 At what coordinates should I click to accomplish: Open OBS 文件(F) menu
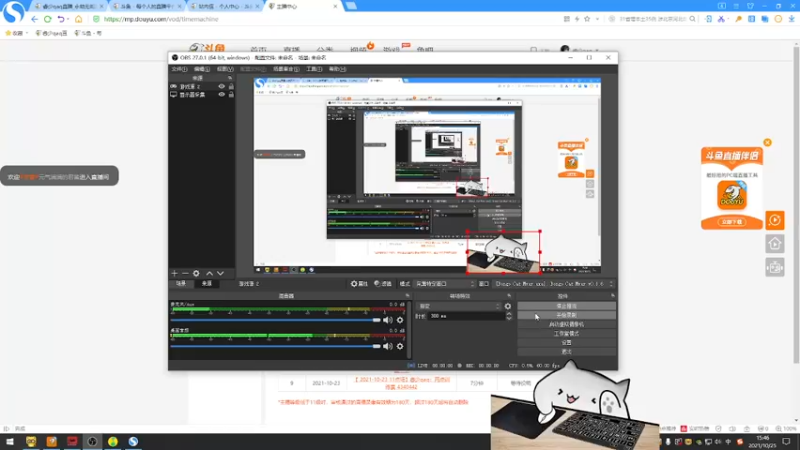[x=179, y=69]
